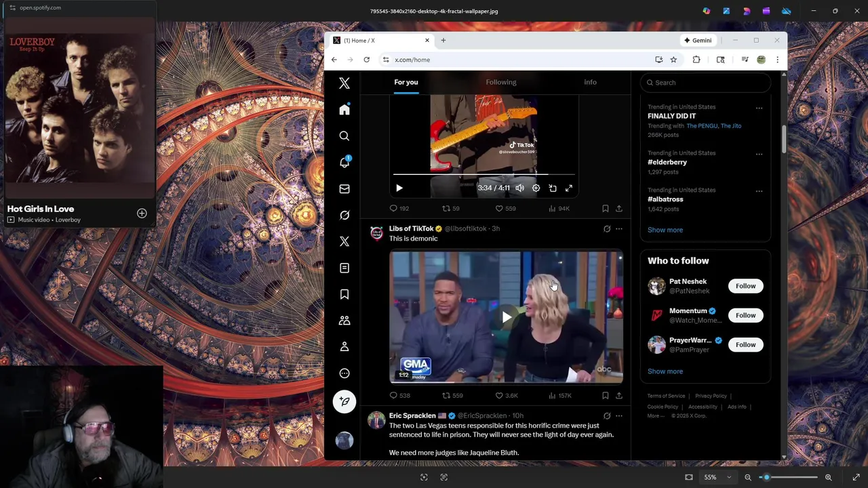Open Libs of TikTok profile name

pyautogui.click(x=411, y=228)
